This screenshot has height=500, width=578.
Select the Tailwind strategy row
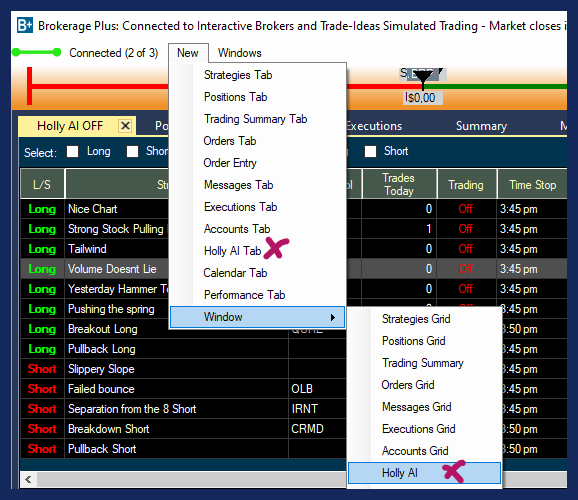pyautogui.click(x=87, y=249)
